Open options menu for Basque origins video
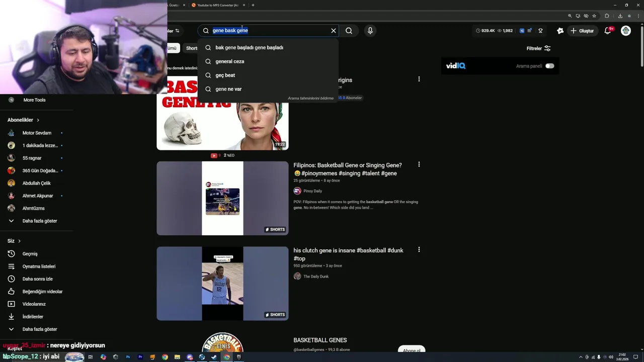This screenshot has height=362, width=644. [419, 79]
